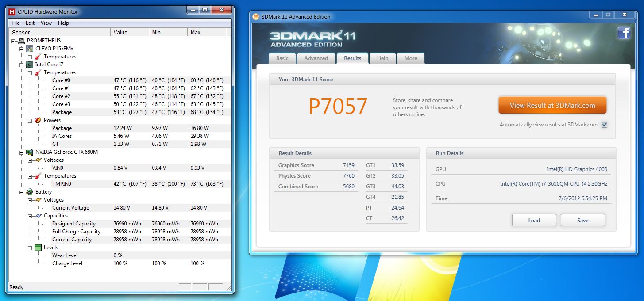The width and height of the screenshot is (644, 301).
Task: Click the Intel Core i7 processor icon
Action: tap(30, 65)
